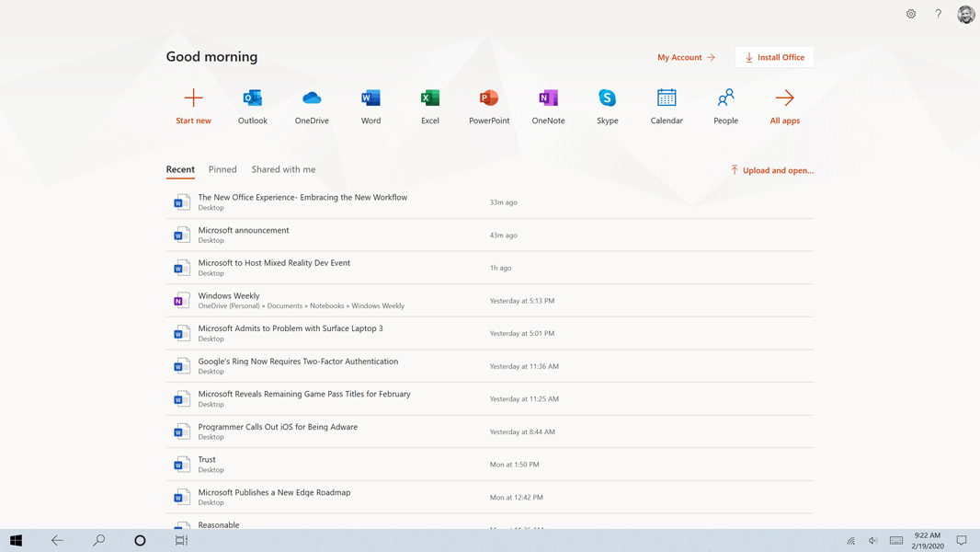980x552 pixels.
Task: Click the Start new plus icon
Action: [x=193, y=98]
